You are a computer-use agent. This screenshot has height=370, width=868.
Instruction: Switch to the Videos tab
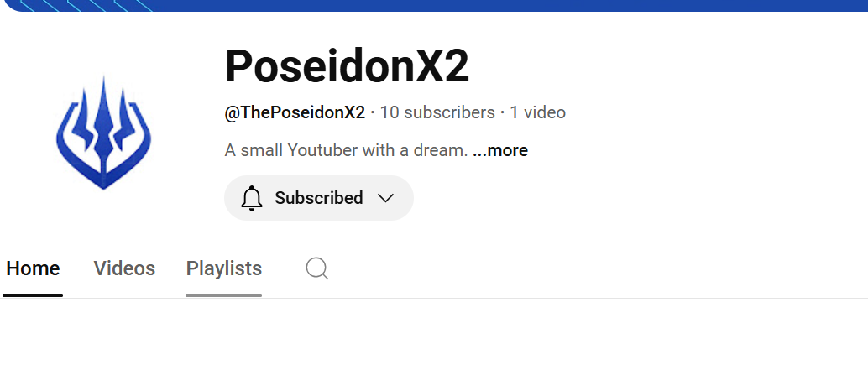(124, 268)
